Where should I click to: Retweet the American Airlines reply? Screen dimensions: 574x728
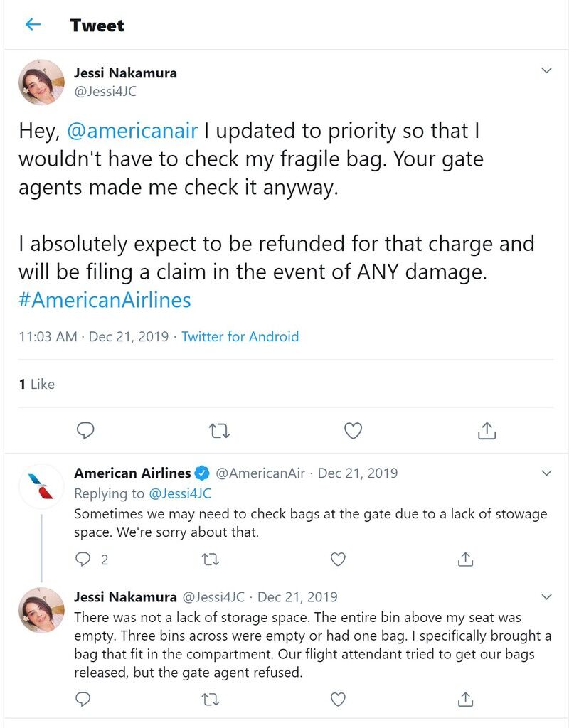pyautogui.click(x=211, y=560)
